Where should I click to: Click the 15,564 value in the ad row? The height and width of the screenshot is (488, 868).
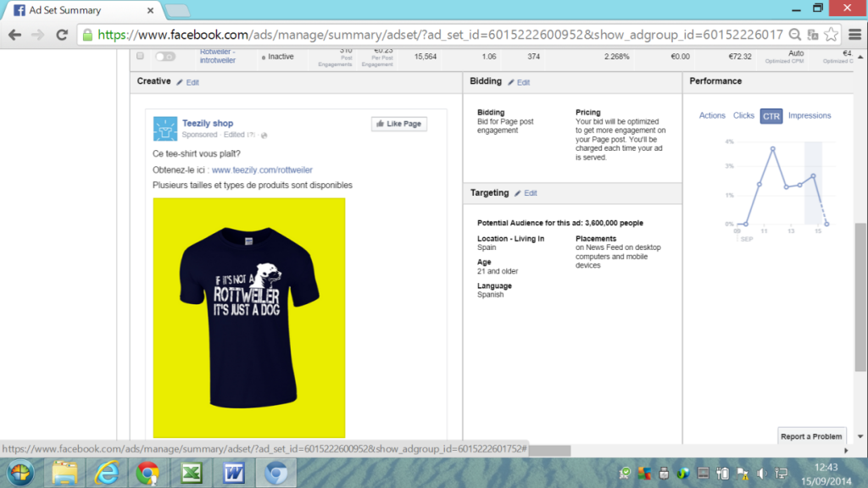click(426, 57)
